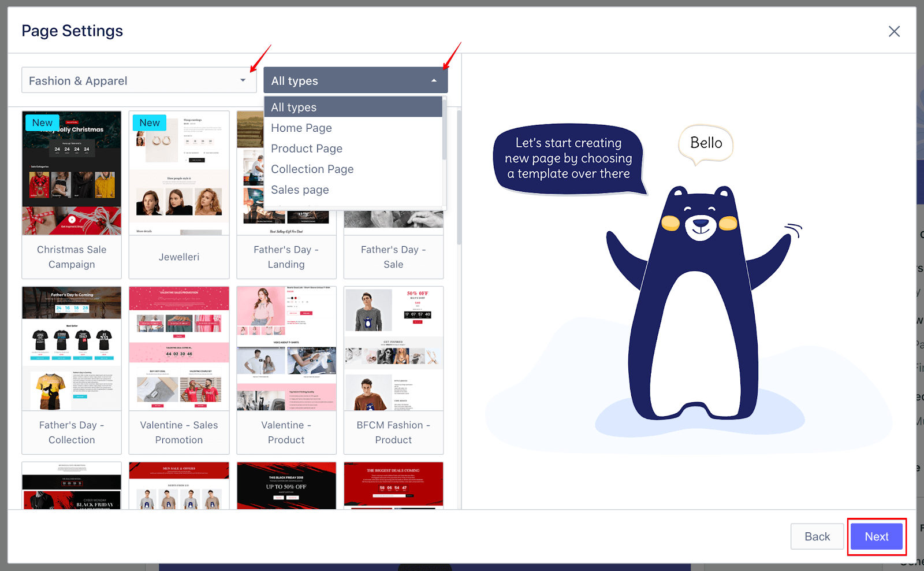
Task: Select the All types option
Action: pyautogui.click(x=293, y=107)
